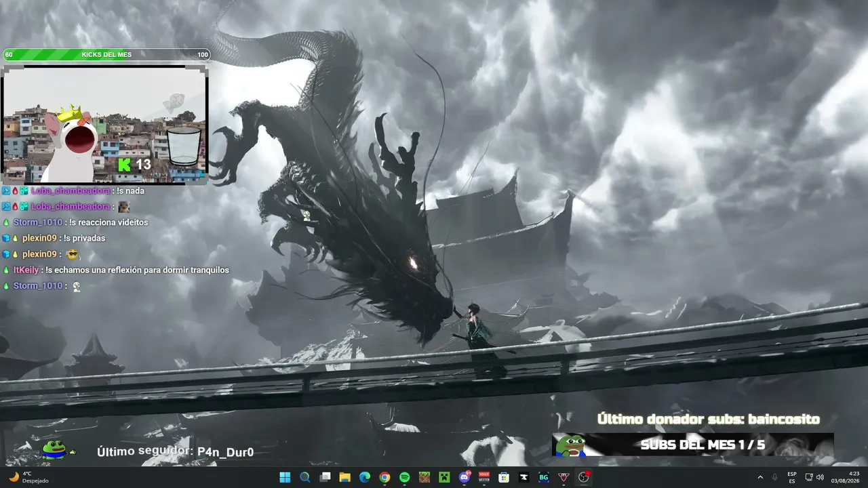Launch File Explorer from the taskbar

[x=344, y=477]
